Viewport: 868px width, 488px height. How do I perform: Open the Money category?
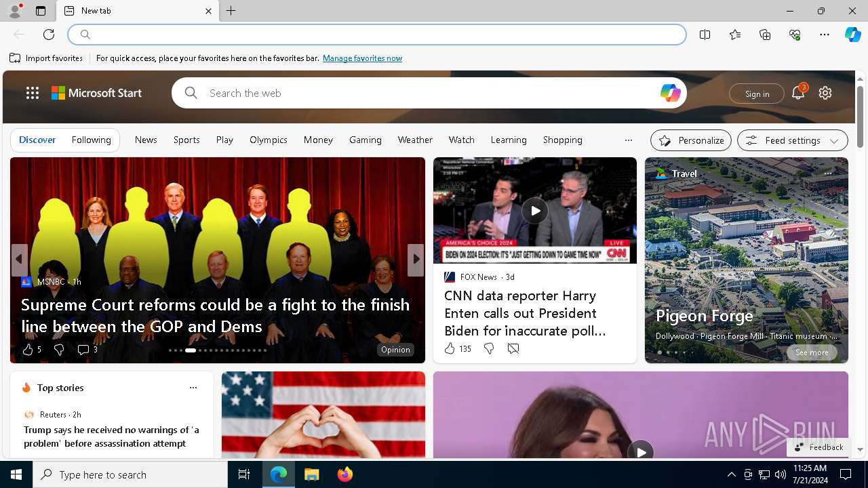pos(318,140)
